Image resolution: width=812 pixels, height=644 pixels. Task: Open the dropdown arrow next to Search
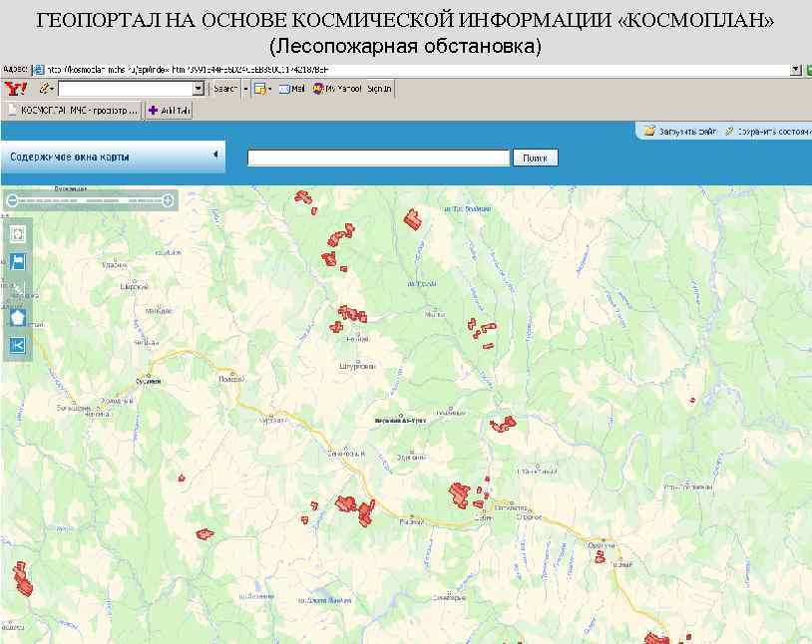pos(246,89)
